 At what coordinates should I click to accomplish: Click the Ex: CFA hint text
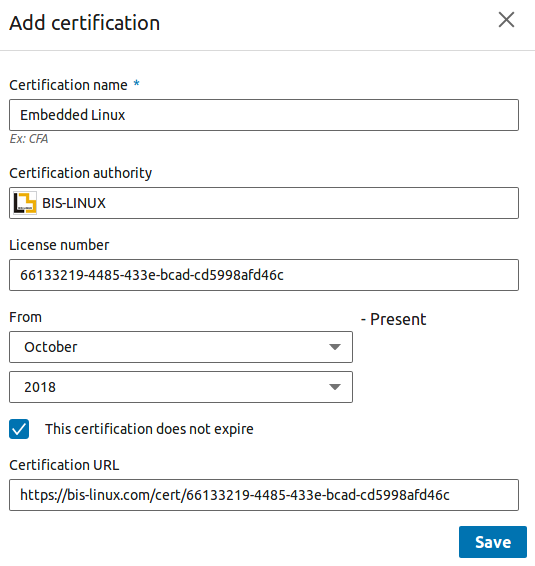[29, 139]
